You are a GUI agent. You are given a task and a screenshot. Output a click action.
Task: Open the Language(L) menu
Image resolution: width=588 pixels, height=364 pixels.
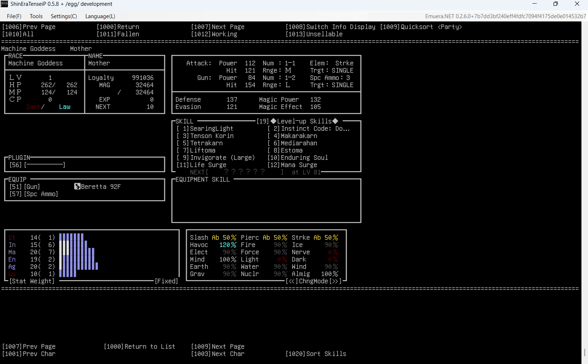pyautogui.click(x=100, y=16)
